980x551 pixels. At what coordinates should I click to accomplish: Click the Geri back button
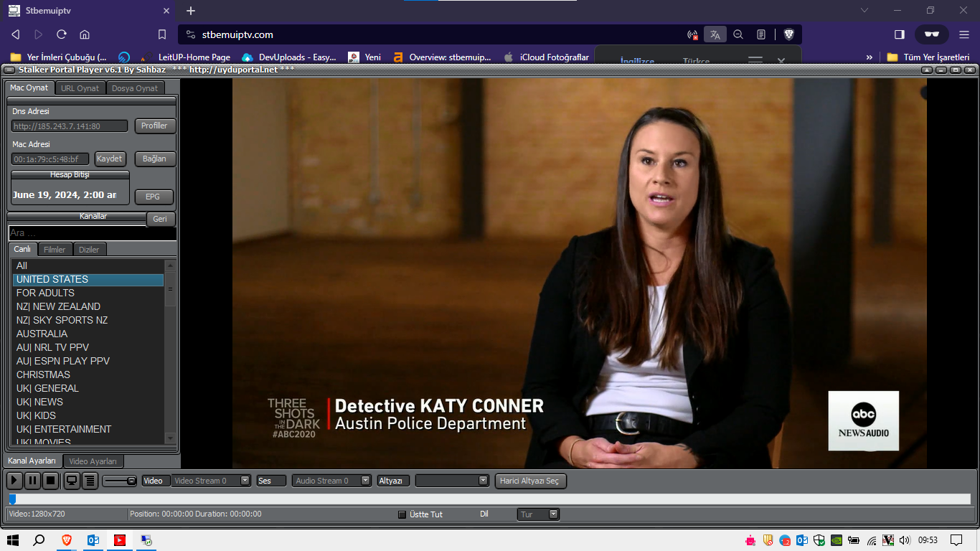(x=160, y=219)
